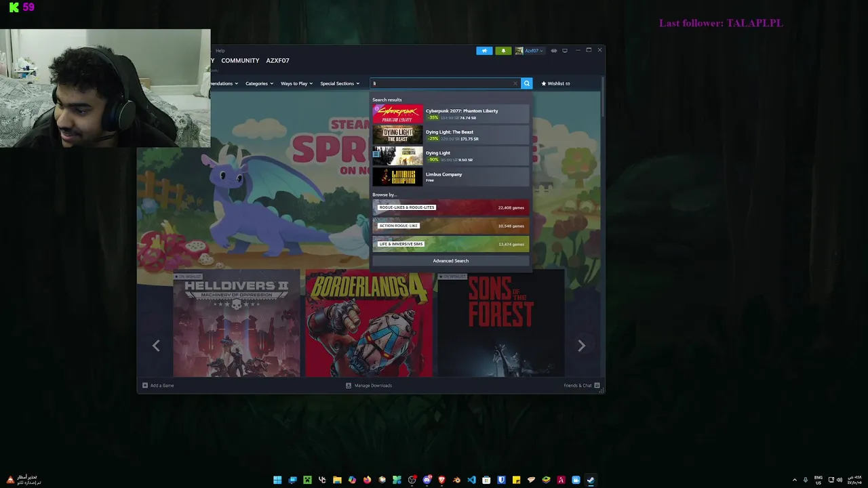Image resolution: width=868 pixels, height=488 pixels.
Task: Click the blue announcements megaphone icon
Action: point(484,51)
